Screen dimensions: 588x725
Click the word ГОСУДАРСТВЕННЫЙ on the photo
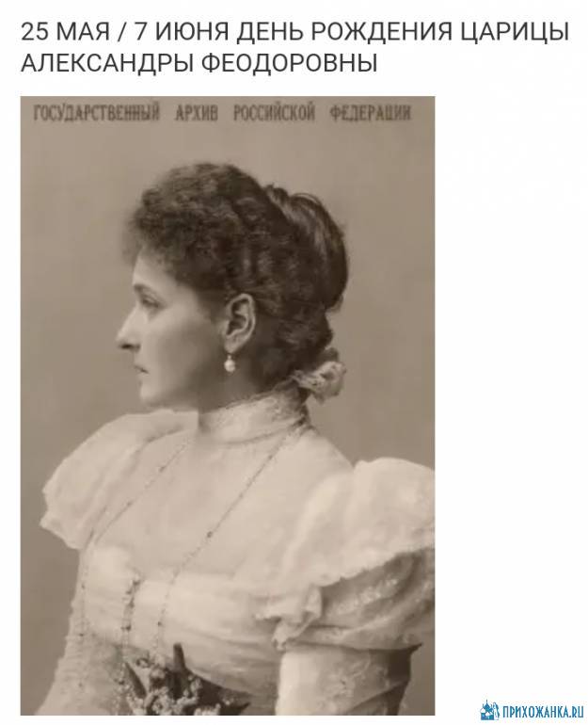point(96,113)
